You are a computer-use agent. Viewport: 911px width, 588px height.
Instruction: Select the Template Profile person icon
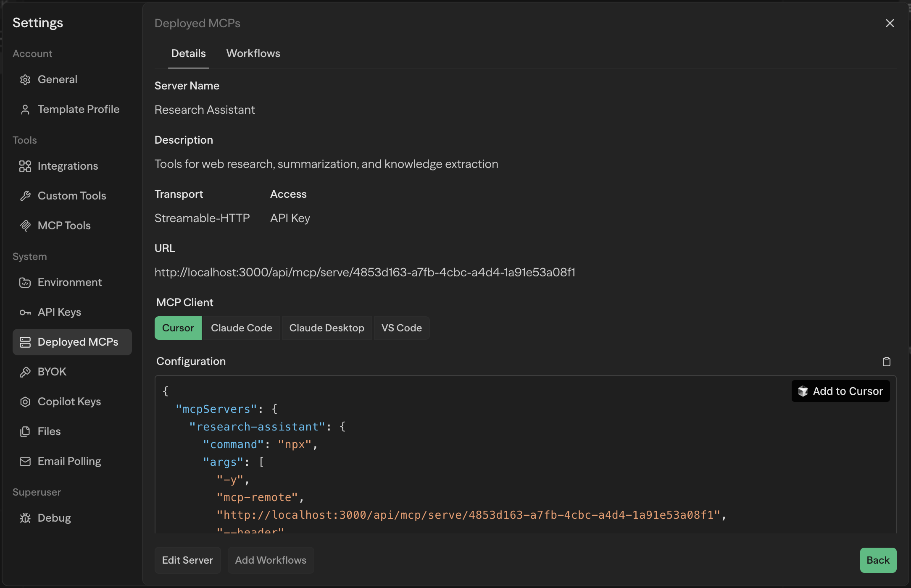point(25,109)
